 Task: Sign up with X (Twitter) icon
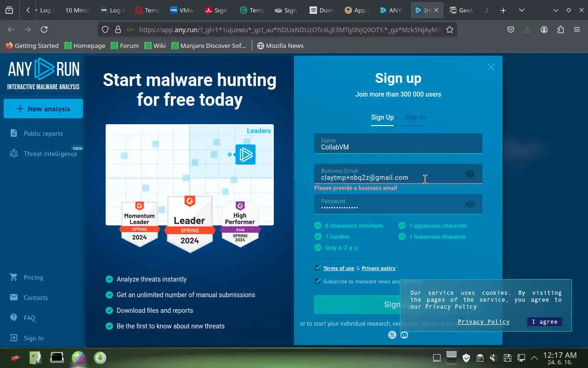[392, 335]
